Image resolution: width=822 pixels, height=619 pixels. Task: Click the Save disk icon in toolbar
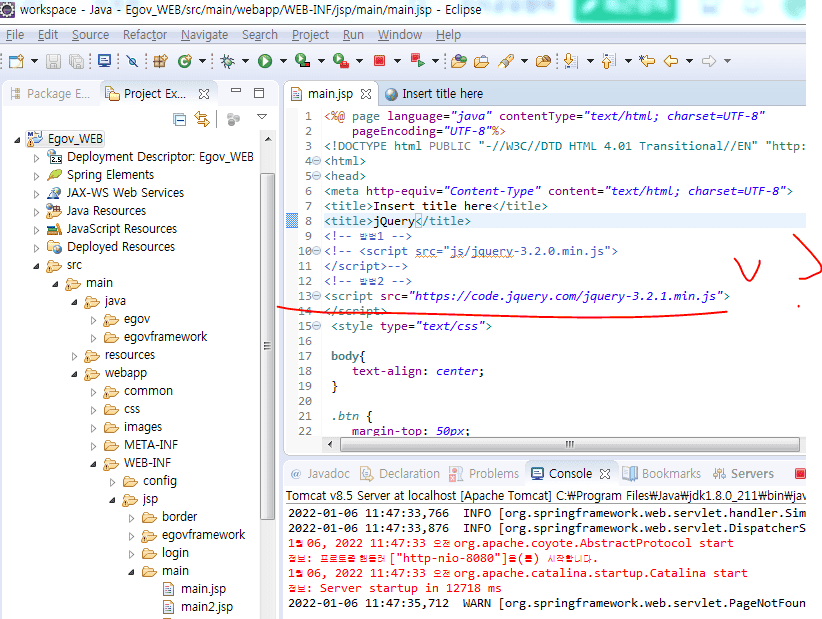pos(54,61)
